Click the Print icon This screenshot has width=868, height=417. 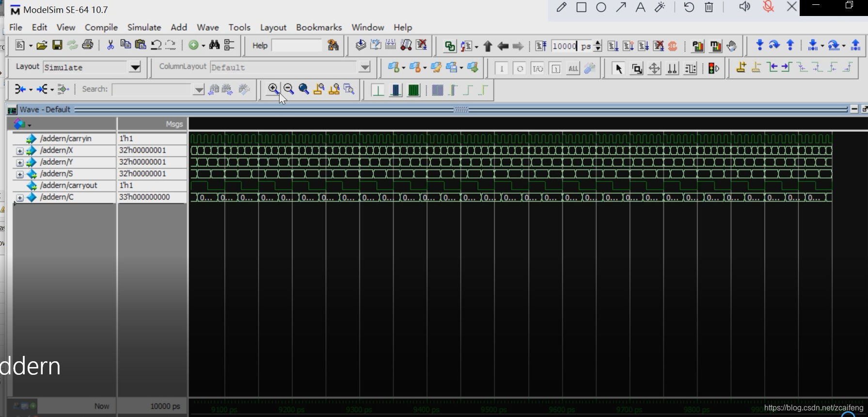coord(88,45)
